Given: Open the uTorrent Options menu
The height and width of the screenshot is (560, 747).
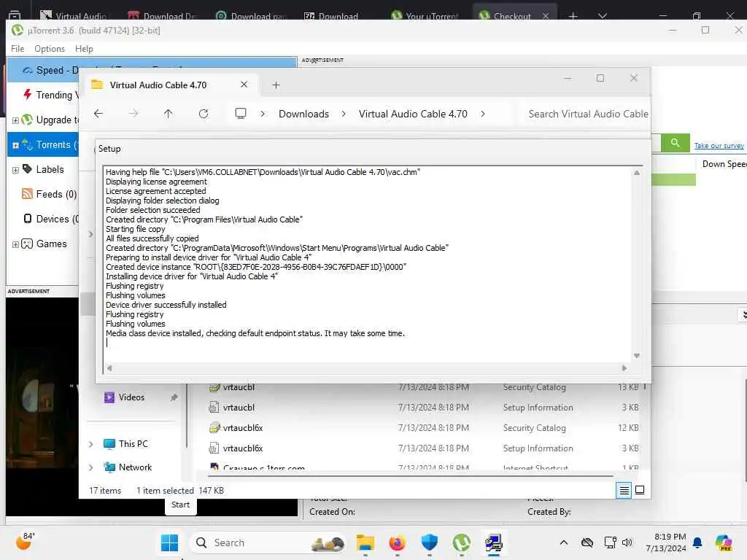Looking at the screenshot, I should [x=50, y=49].
